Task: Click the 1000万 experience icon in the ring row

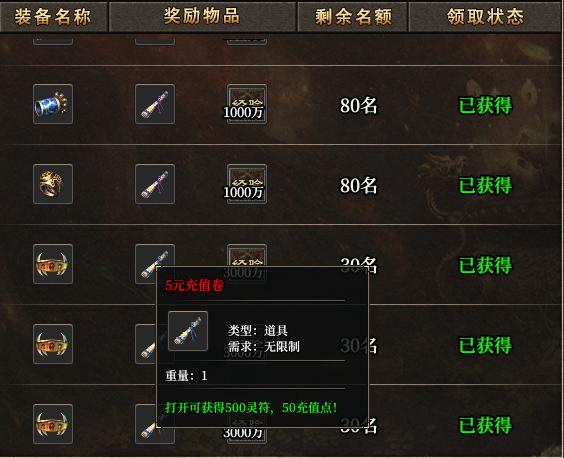Action: [246, 184]
